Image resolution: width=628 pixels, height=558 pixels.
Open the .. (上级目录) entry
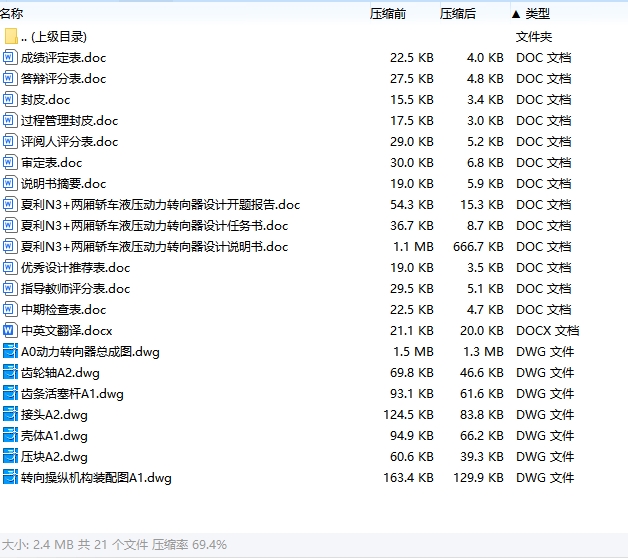54,37
